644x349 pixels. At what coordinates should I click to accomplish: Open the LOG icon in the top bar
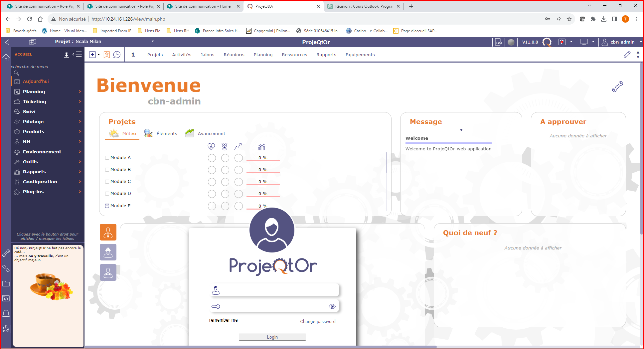point(499,42)
